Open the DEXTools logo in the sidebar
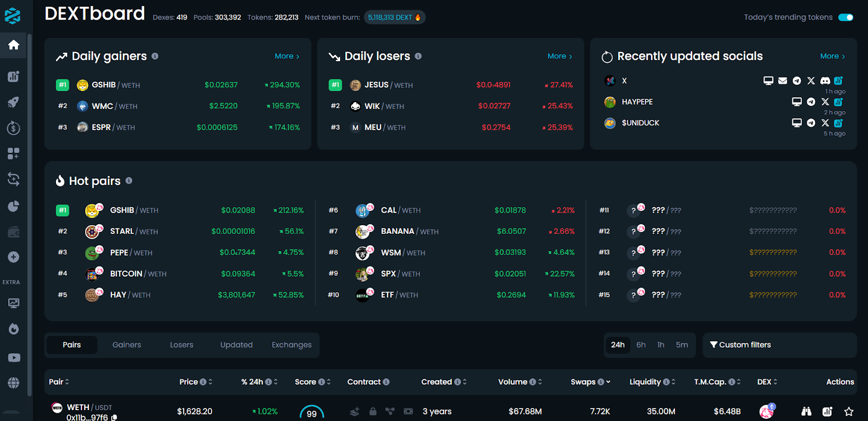This screenshot has width=868, height=421. [x=12, y=16]
